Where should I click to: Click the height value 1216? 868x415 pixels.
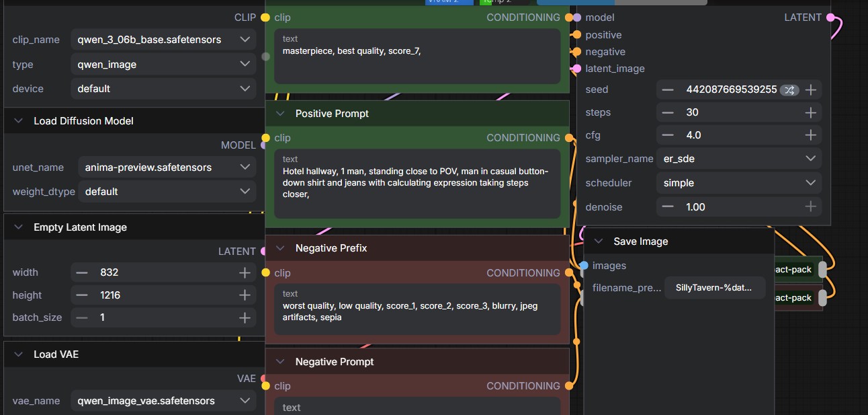point(112,295)
